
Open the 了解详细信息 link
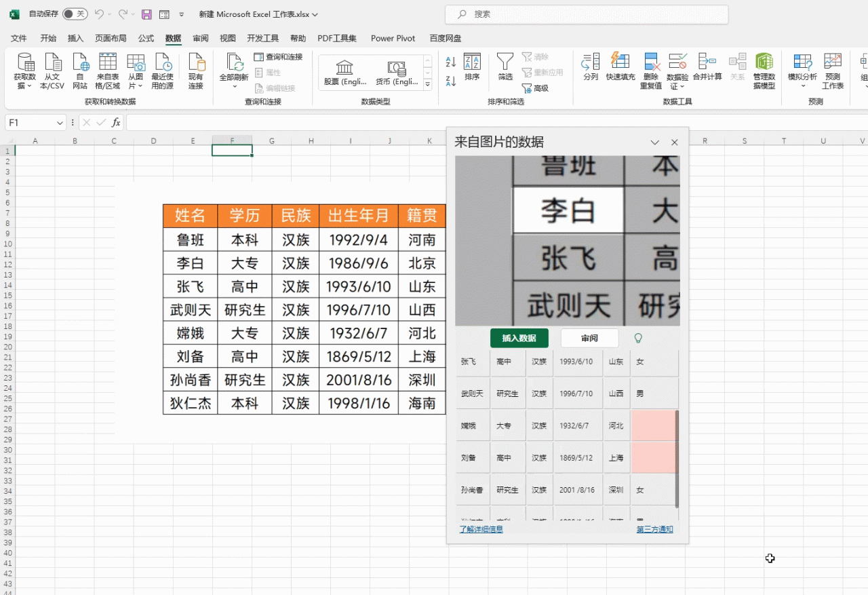(481, 529)
